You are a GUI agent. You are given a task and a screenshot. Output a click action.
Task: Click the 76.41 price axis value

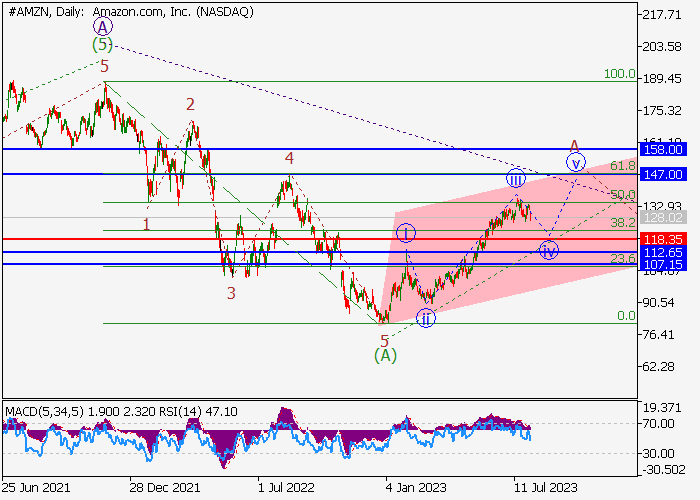coord(658,334)
